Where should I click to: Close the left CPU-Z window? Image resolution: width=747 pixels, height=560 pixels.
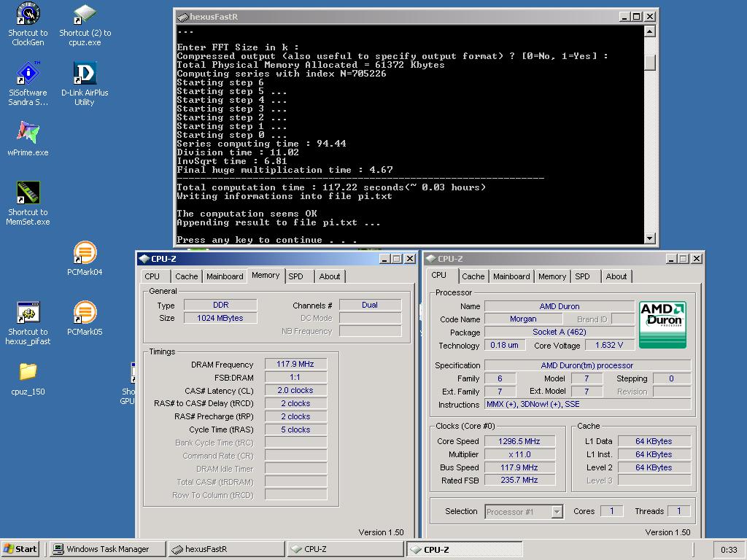(x=410, y=259)
